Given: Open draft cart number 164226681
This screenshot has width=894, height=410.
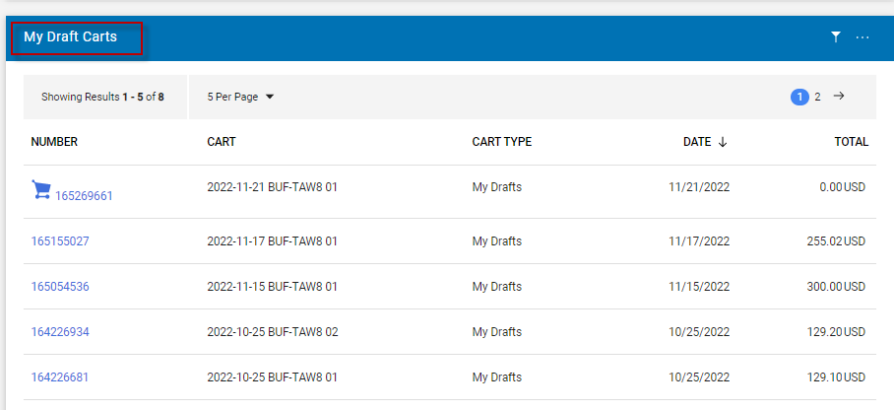Looking at the screenshot, I should click(60, 377).
